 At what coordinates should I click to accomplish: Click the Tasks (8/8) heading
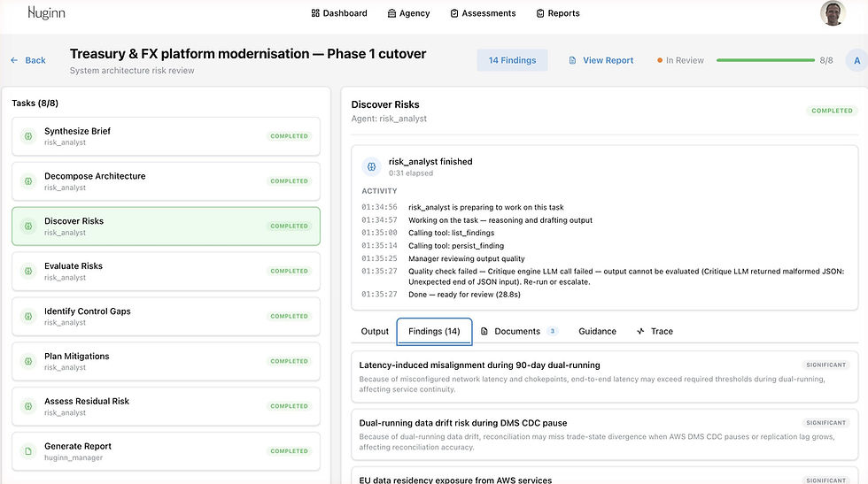tap(35, 103)
